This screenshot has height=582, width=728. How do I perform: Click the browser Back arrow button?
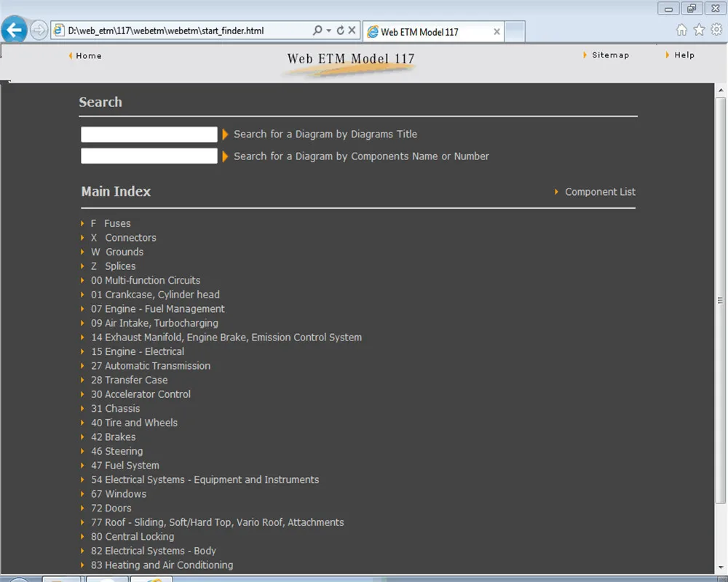[14, 30]
